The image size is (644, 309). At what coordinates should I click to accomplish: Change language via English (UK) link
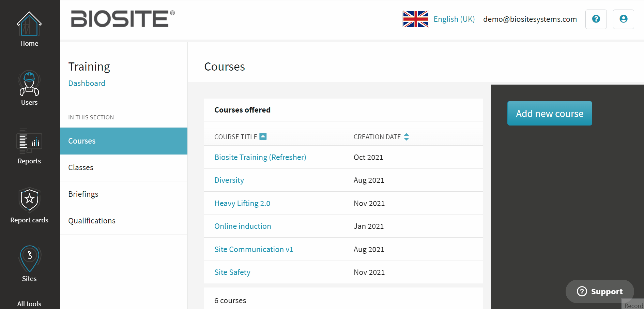[454, 19]
